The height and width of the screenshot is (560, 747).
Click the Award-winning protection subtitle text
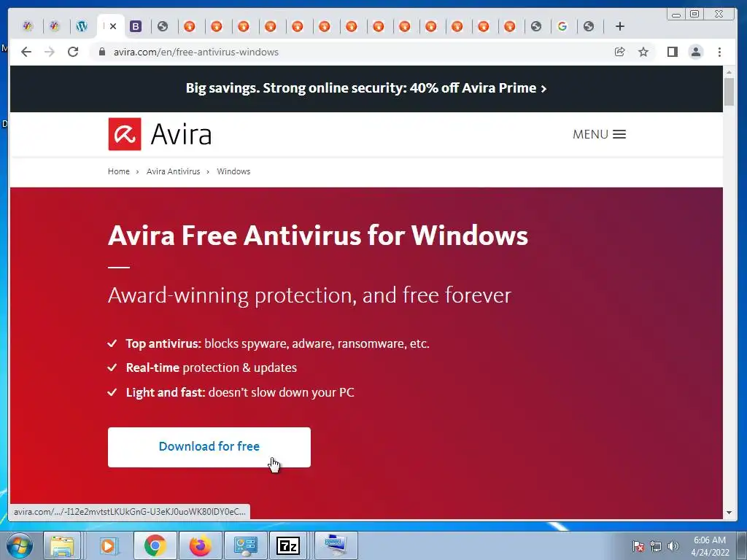click(309, 295)
